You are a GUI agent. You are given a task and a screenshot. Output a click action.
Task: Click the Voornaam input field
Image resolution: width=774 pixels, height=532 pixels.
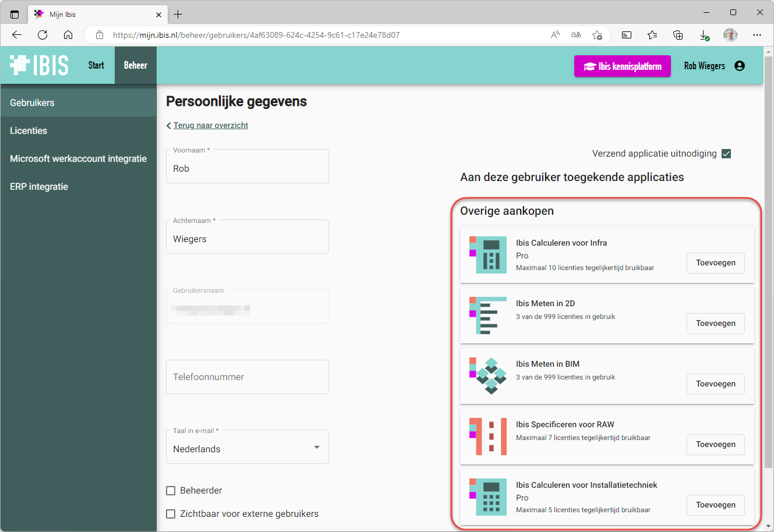point(248,166)
